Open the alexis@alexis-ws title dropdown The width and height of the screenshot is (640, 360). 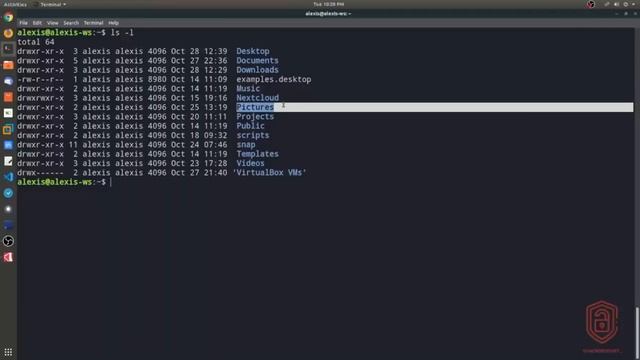tap(328, 13)
